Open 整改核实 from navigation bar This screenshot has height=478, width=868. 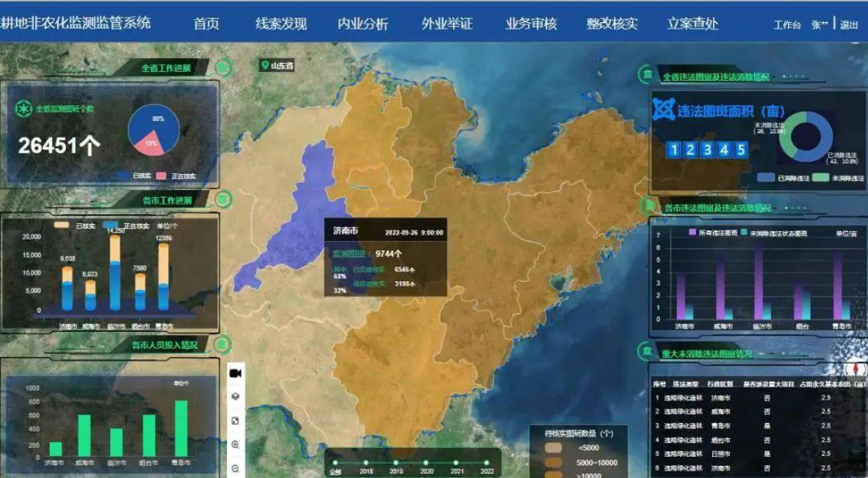612,23
